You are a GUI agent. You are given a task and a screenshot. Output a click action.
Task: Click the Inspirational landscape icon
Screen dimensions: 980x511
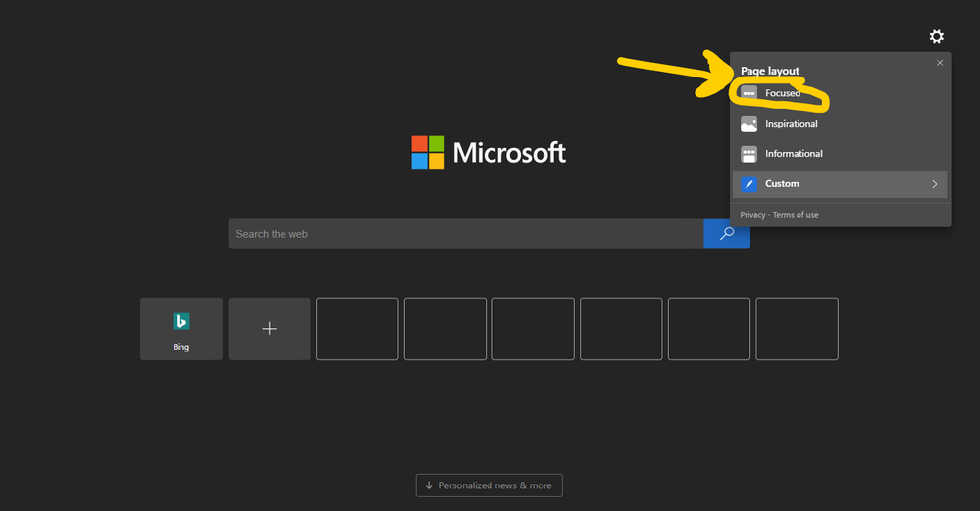coord(748,124)
